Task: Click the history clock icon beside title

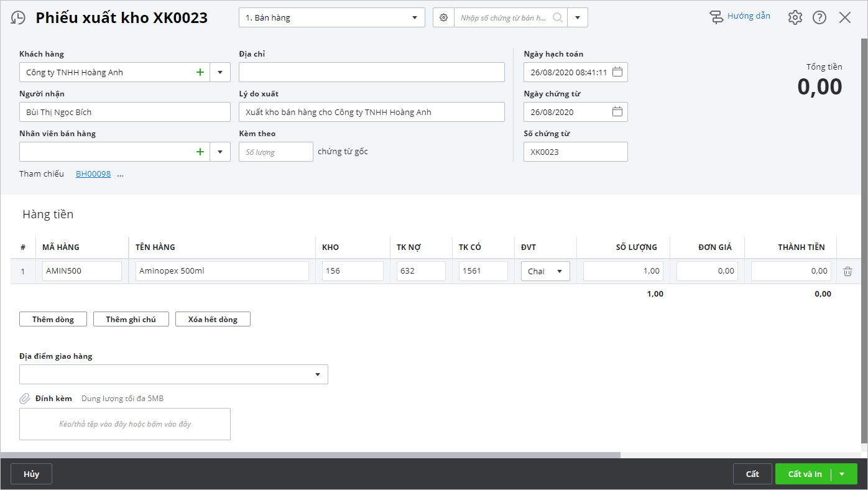Action: [x=19, y=18]
